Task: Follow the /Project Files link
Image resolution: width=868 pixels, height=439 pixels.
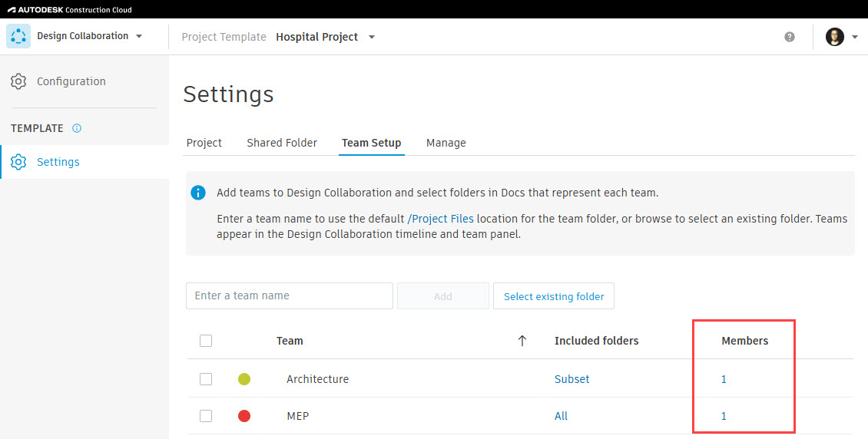Action: (440, 219)
